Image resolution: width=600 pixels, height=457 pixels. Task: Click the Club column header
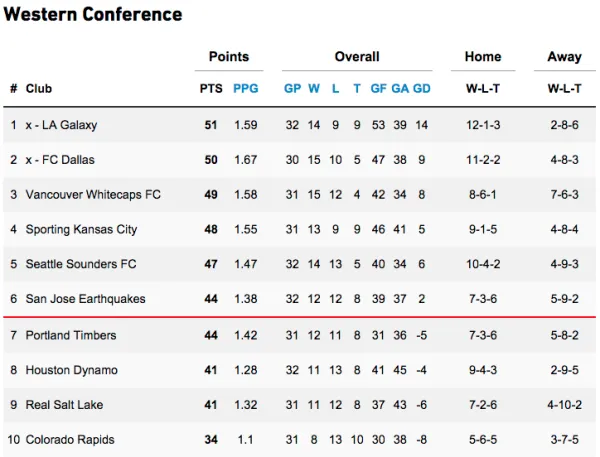(39, 89)
